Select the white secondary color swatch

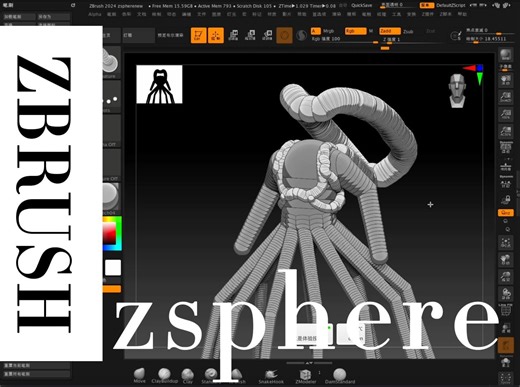click(x=113, y=267)
